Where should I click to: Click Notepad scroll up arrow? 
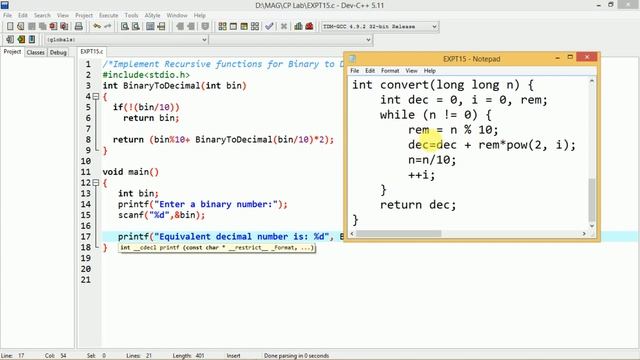point(592,81)
